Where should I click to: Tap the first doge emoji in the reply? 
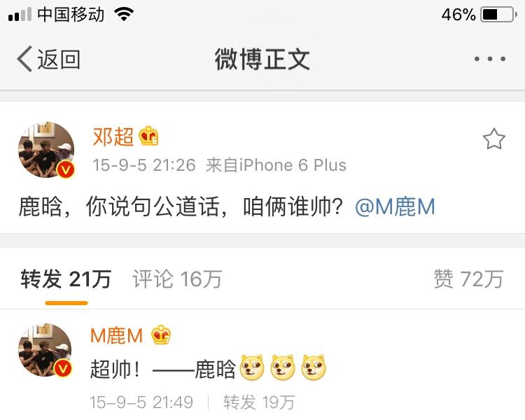coord(252,367)
